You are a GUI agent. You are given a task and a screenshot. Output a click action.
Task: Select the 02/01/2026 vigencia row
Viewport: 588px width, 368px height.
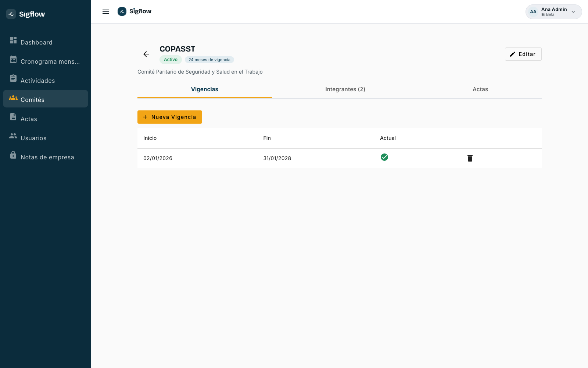click(x=340, y=158)
